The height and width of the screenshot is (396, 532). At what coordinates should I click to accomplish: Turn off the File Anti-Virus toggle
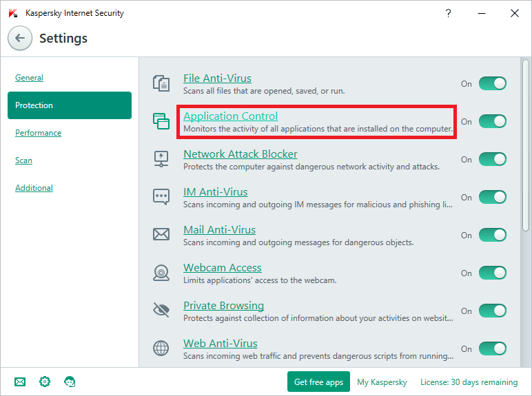492,83
